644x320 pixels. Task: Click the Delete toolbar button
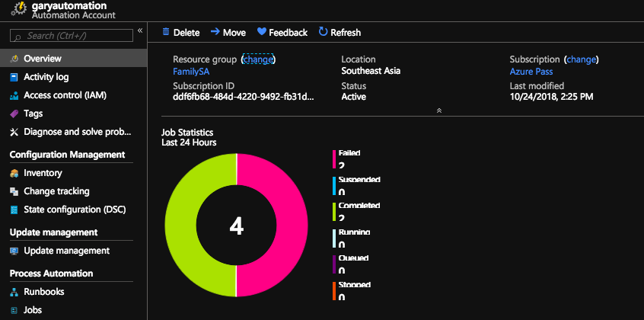point(181,33)
